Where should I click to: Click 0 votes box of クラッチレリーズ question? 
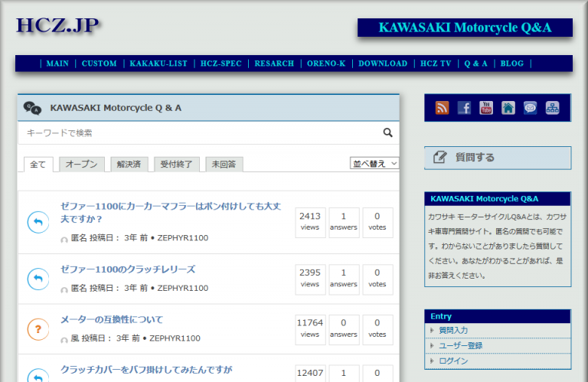377,279
